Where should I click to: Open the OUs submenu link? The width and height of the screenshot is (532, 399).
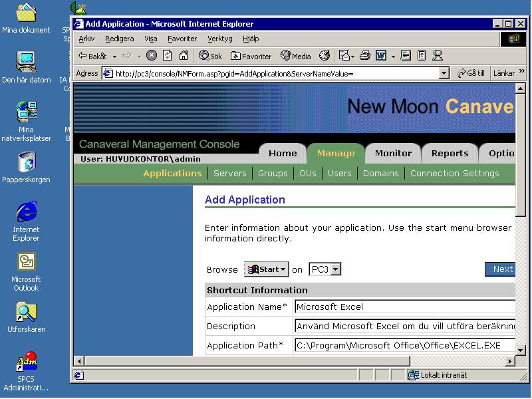pos(308,173)
